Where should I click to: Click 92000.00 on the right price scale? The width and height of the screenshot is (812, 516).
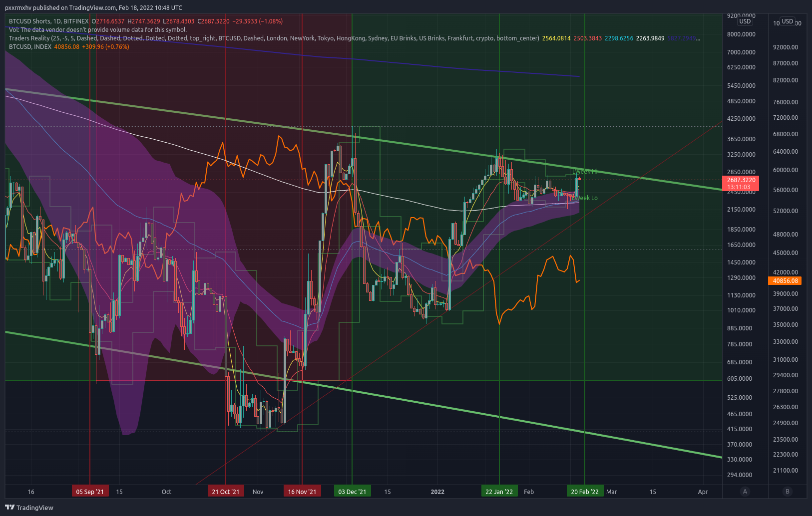(x=786, y=47)
